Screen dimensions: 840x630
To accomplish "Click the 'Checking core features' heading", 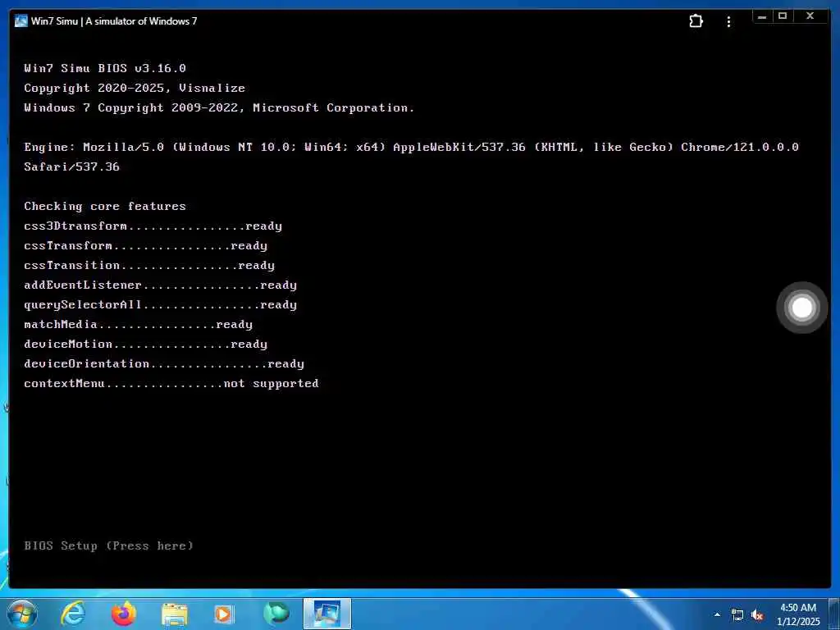I will pos(105,206).
